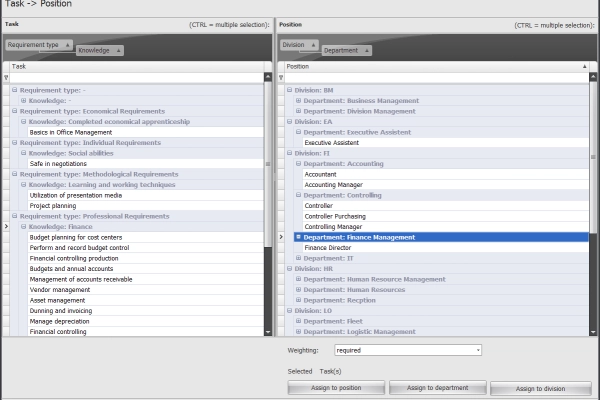Sort by the Position column header

pos(437,67)
